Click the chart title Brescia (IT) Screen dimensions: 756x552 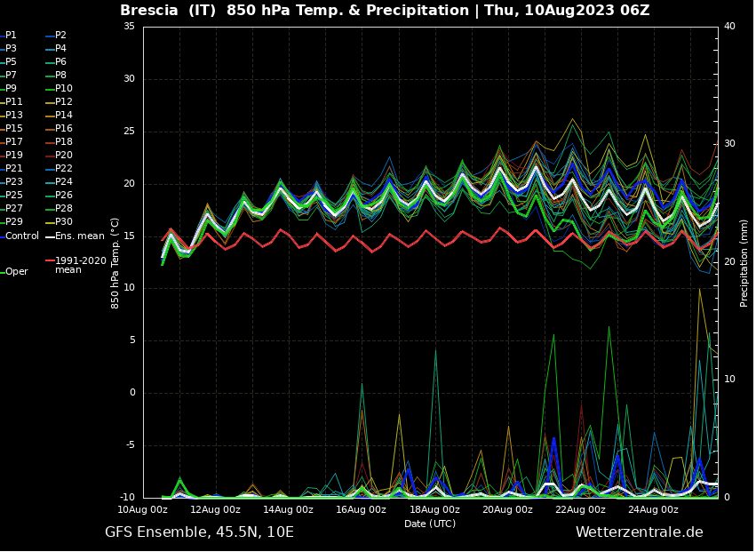click(x=168, y=10)
